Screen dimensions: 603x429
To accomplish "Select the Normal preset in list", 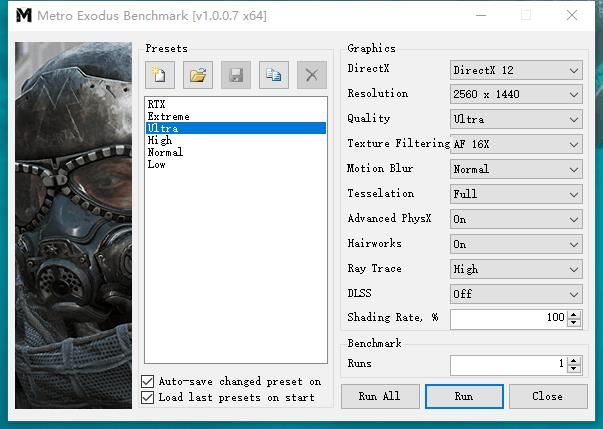I will [236, 152].
